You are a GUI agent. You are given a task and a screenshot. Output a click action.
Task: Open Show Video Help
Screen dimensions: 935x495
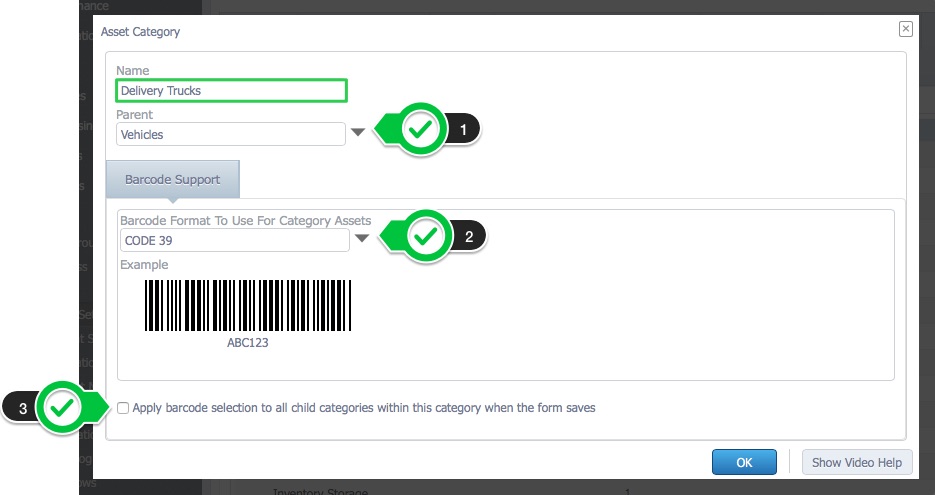pyautogui.click(x=857, y=462)
